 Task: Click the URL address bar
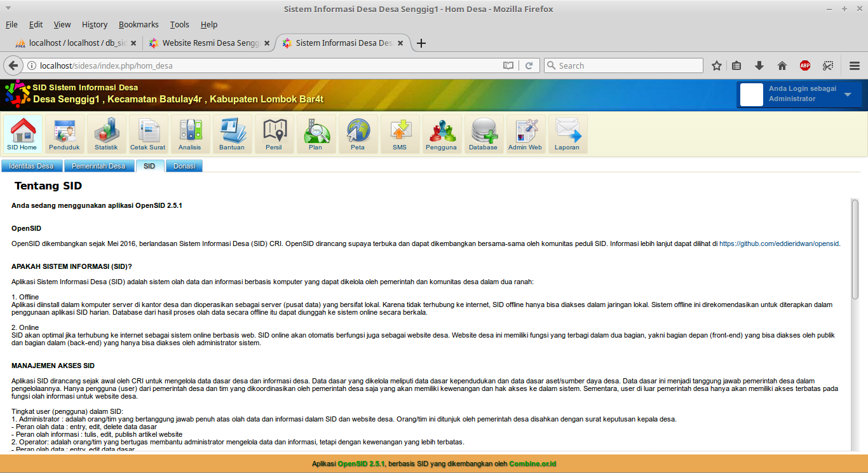[x=270, y=65]
